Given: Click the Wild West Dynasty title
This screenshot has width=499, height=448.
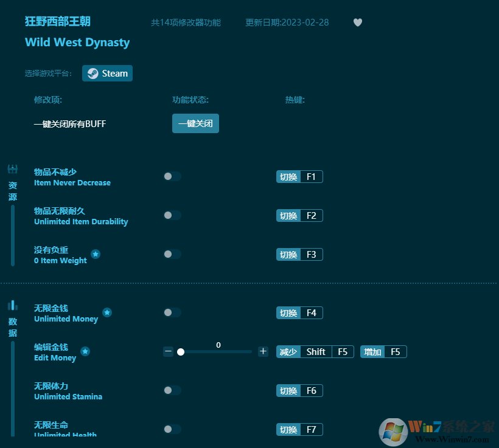Looking at the screenshot, I should pos(77,43).
